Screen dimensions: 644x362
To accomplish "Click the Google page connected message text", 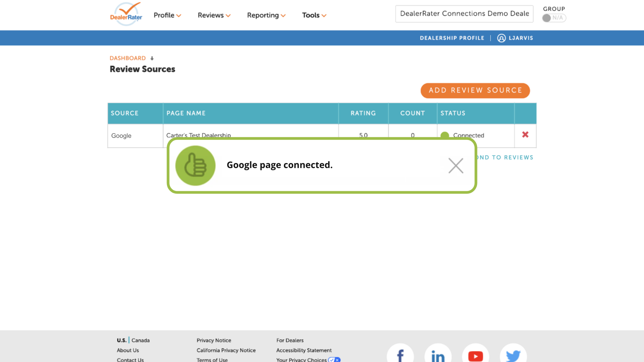I will coord(279,165).
